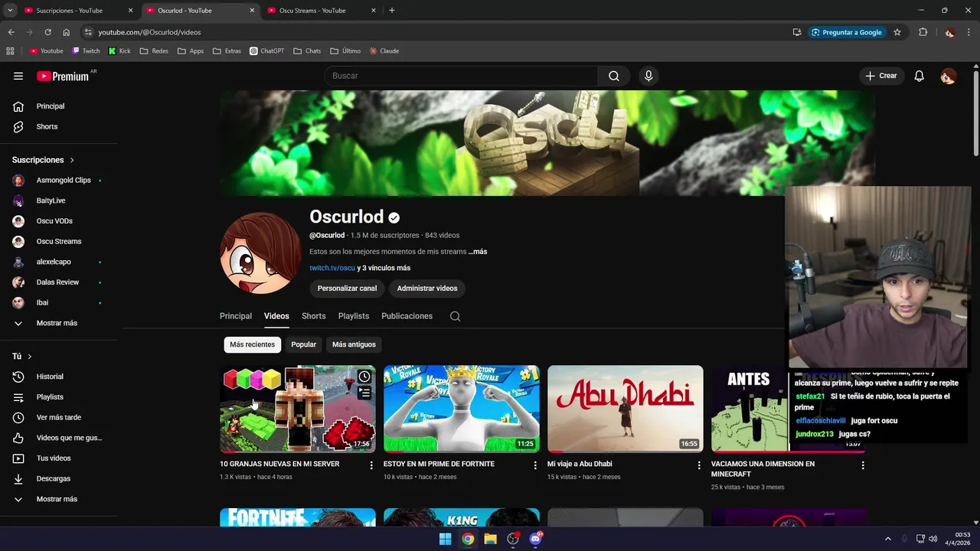Click the Buscar search field

point(461,76)
